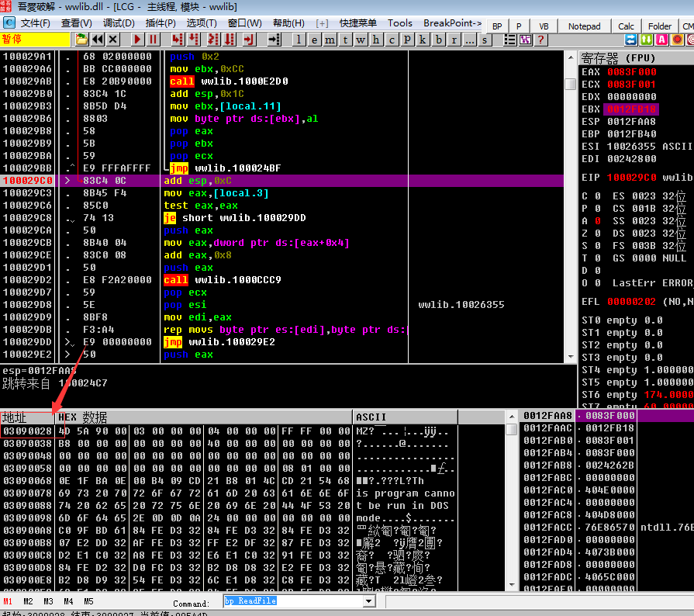Open the 调试(D) debug menu
This screenshot has height=616, width=694.
click(119, 23)
